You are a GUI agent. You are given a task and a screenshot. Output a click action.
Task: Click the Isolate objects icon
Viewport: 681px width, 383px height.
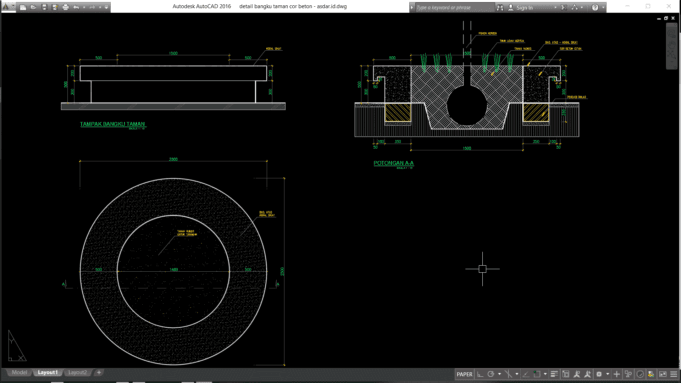[x=651, y=374]
